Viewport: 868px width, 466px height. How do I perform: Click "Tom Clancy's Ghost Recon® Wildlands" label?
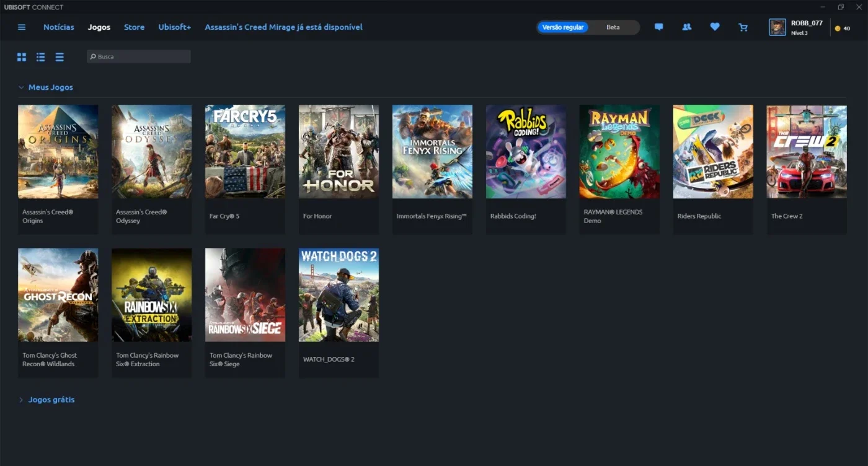(50, 359)
